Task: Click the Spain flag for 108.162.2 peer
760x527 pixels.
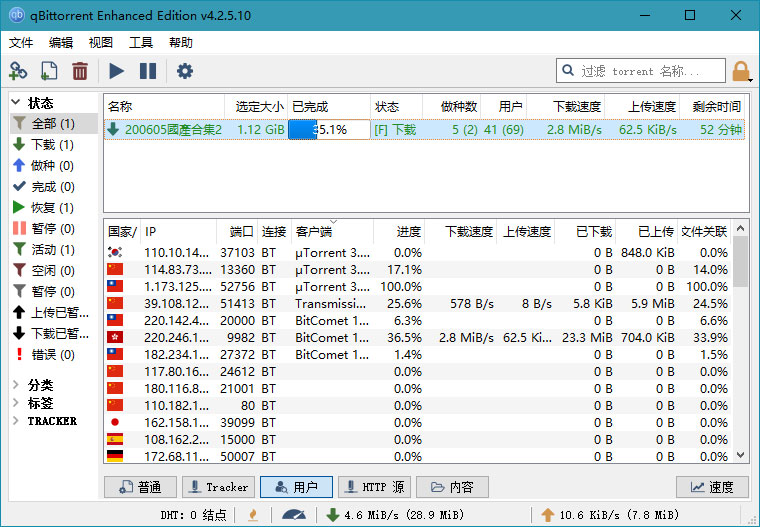Action: tap(115, 439)
